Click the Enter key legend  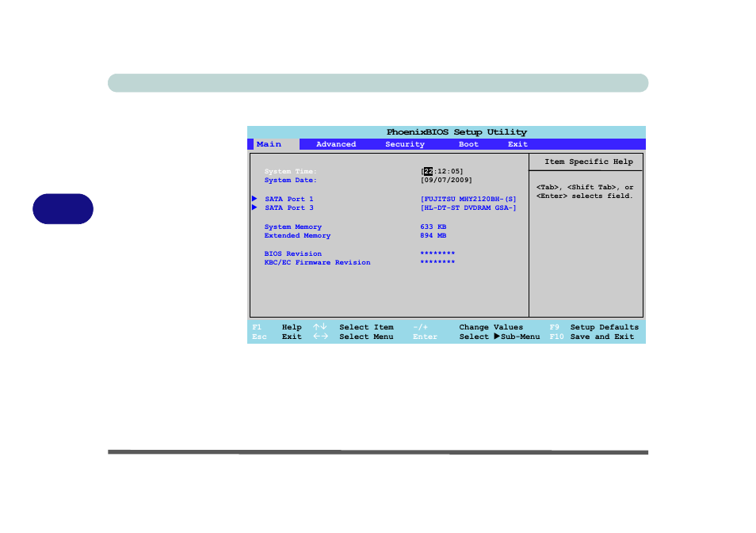(425, 337)
